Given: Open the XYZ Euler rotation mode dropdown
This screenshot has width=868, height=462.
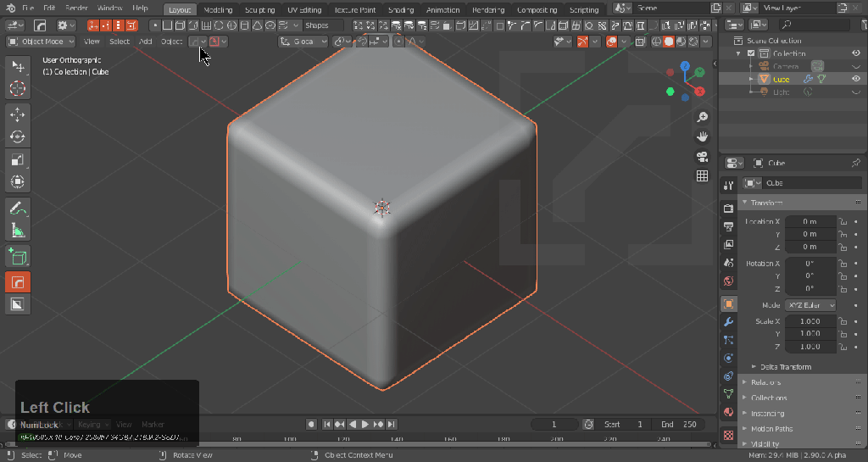Looking at the screenshot, I should click(810, 305).
